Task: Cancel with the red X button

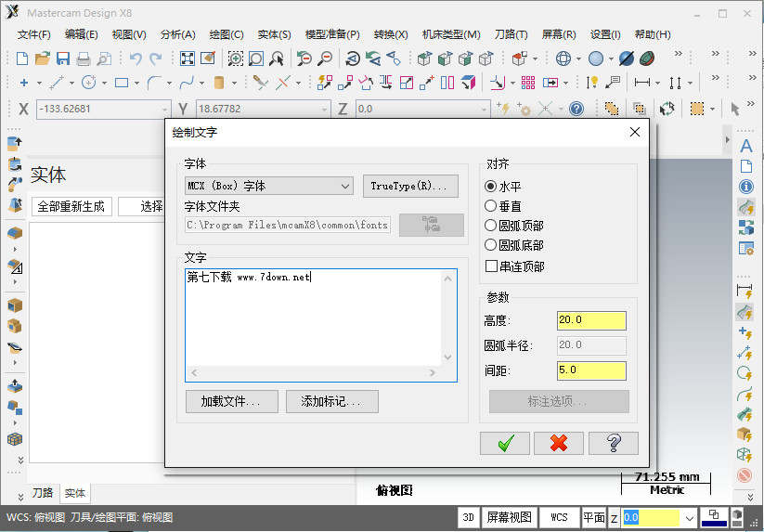Action: (x=559, y=443)
